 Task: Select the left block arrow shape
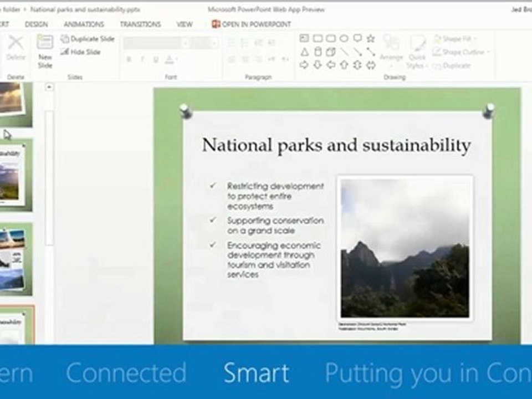(x=331, y=65)
